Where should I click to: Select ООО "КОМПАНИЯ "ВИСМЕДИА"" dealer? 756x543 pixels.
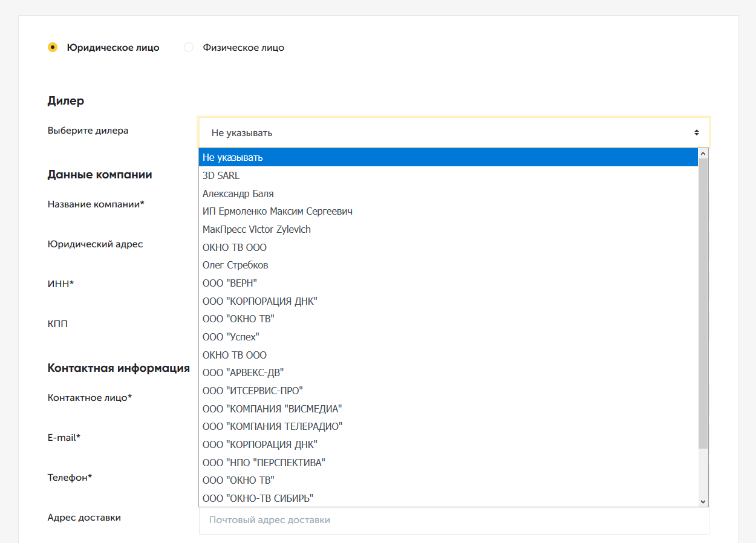click(272, 409)
